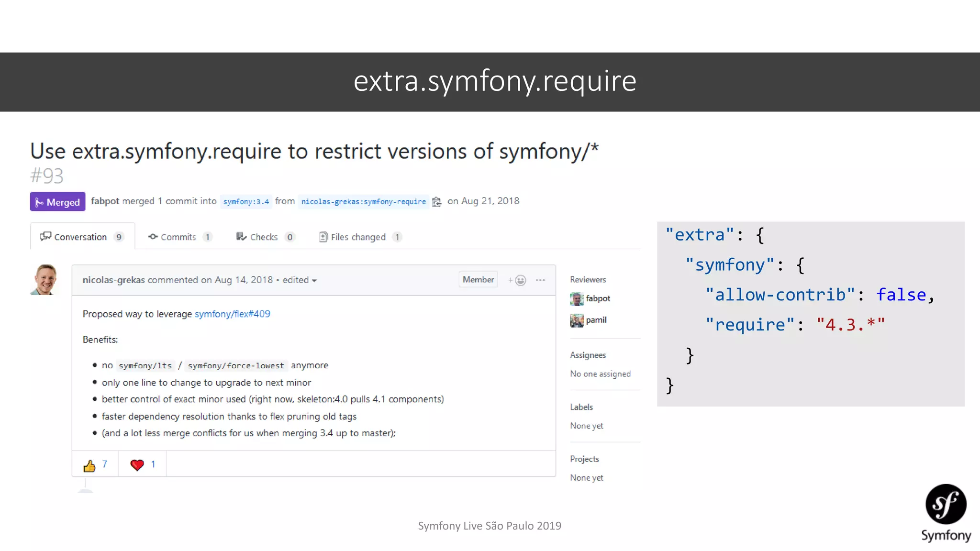This screenshot has width=980, height=551.
Task: Click fabpot's small reviewer avatar
Action: tap(577, 299)
